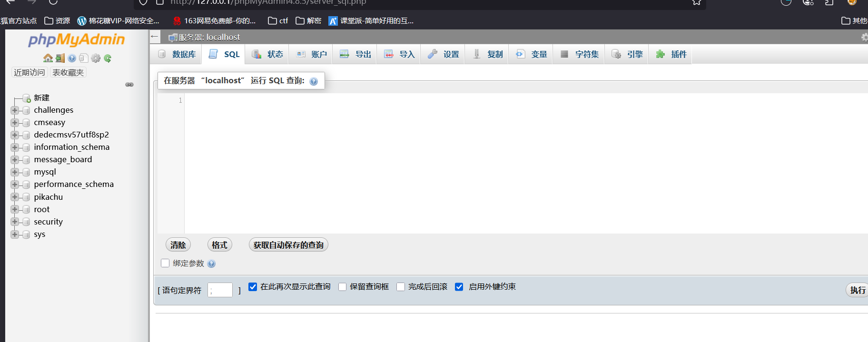The height and width of the screenshot is (342, 868).
Task: Click the link-with-main-panel chain icon
Action: coord(129,85)
